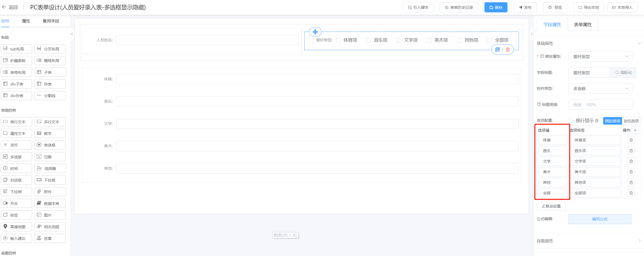
Task: Edit the 字段标题 input field
Action: 589,73
